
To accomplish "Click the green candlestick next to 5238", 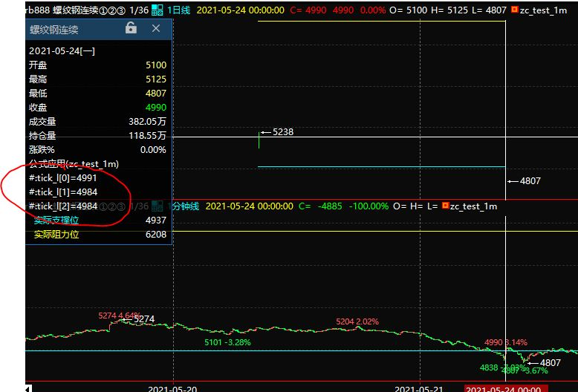I will [x=259, y=140].
